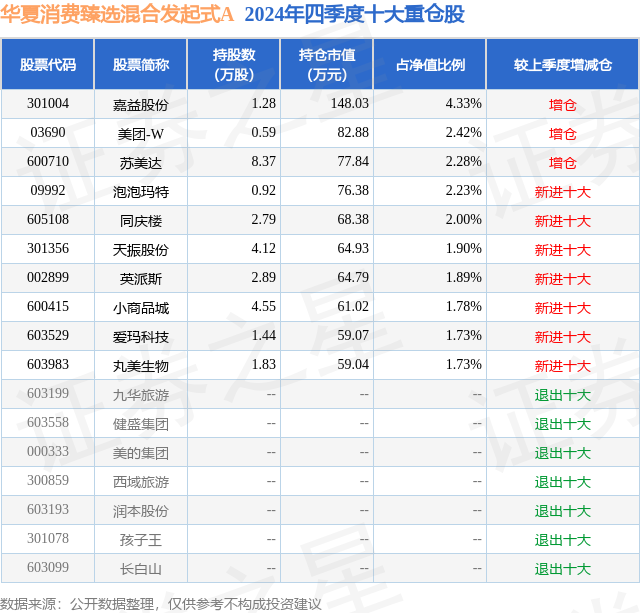Select stock name 同庆楼

coord(141,221)
